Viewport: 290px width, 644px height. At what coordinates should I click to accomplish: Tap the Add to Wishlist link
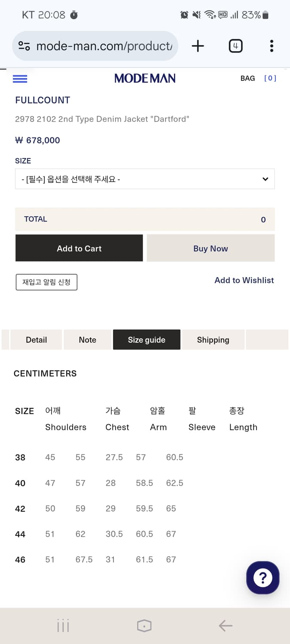coord(244,280)
